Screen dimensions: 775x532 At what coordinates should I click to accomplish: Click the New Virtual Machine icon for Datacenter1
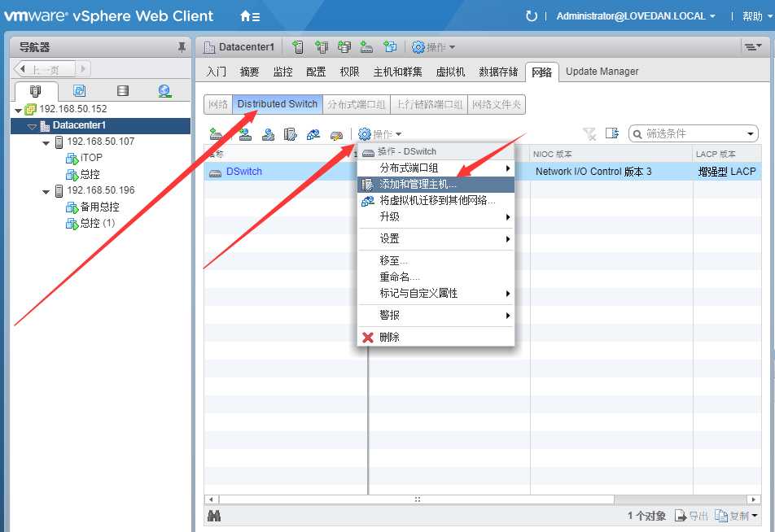pyautogui.click(x=390, y=47)
